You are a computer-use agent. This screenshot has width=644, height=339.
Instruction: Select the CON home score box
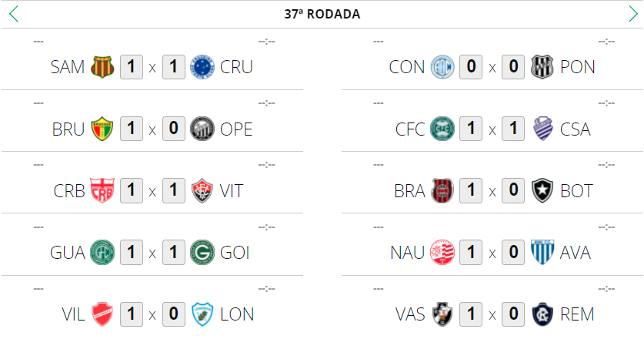tap(471, 67)
